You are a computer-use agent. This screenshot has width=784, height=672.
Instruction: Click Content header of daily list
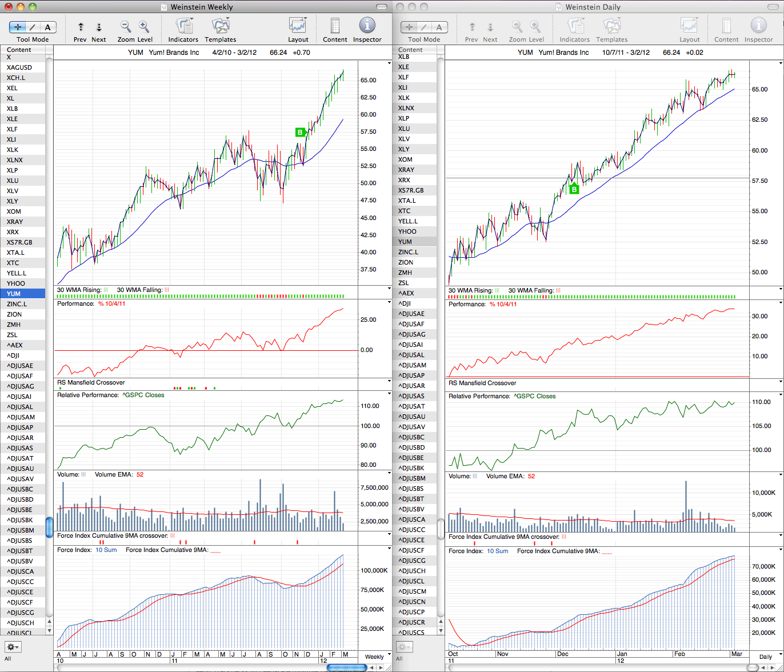[x=414, y=50]
